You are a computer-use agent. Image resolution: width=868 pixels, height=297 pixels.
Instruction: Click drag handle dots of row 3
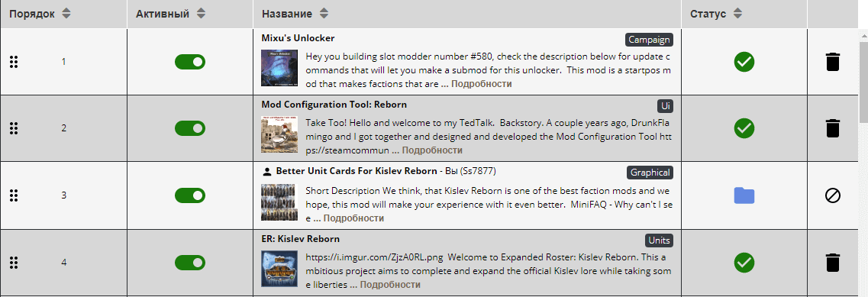pos(15,195)
